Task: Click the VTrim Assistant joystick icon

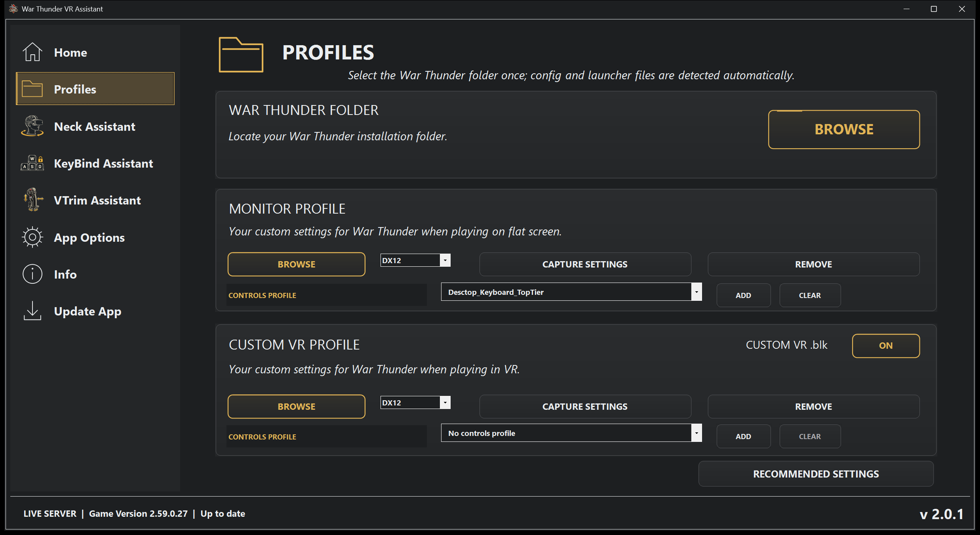Action: 33,200
